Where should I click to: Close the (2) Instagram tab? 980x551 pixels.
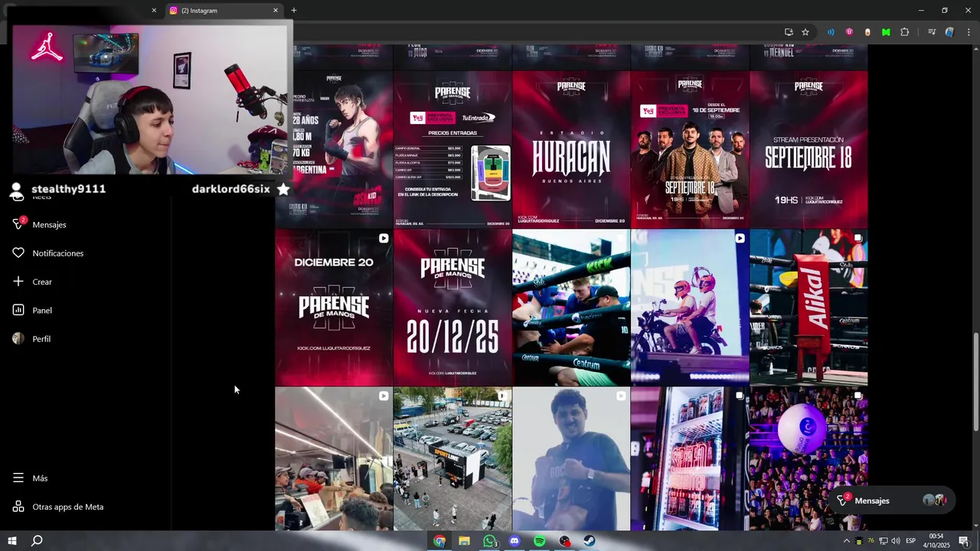click(276, 11)
